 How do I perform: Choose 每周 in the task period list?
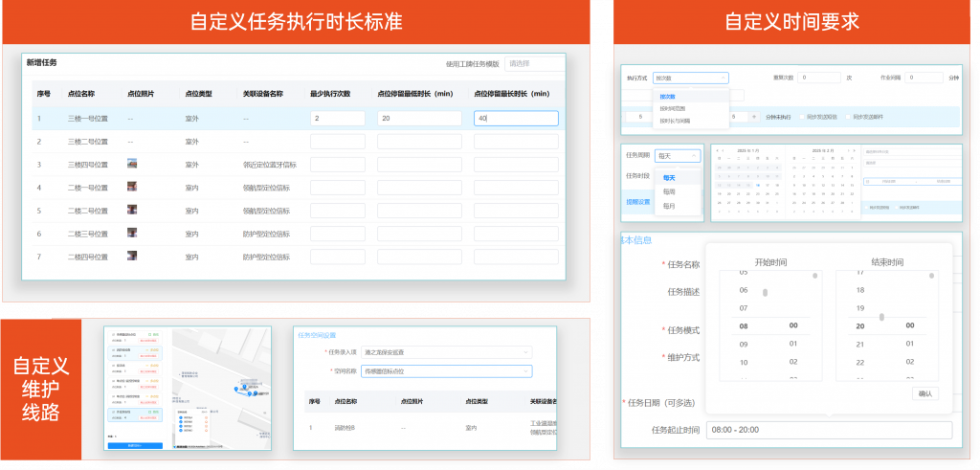[x=669, y=191]
